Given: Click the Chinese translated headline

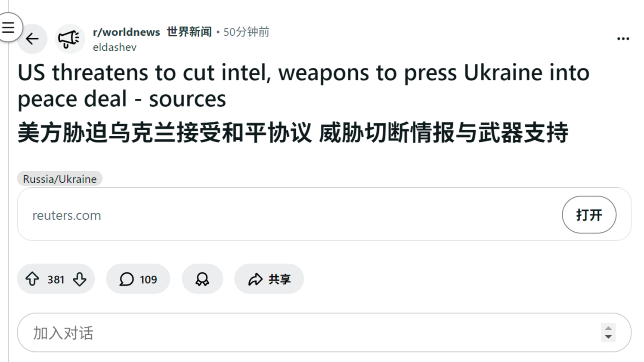Looking at the screenshot, I should click(x=293, y=132).
